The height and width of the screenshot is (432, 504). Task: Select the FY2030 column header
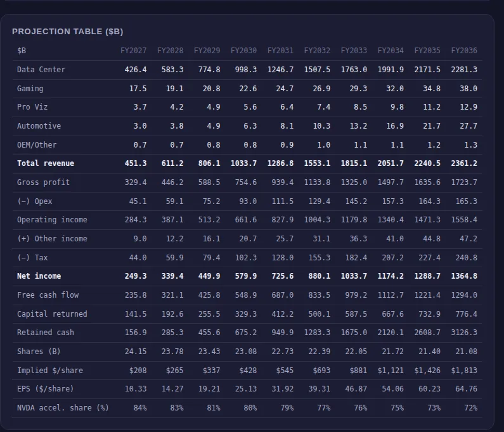[243, 51]
